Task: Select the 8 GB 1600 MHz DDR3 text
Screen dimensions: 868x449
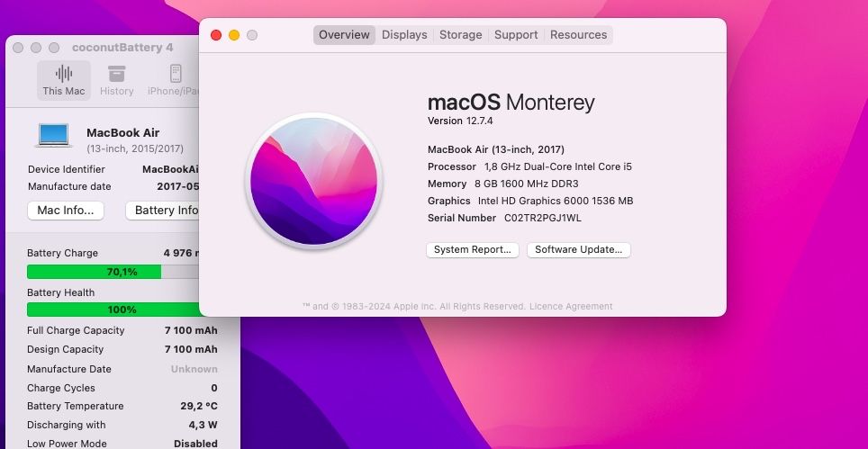Action: coord(527,184)
